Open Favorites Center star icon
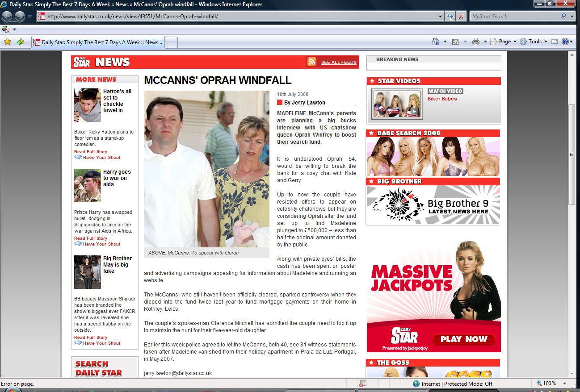Viewport: 580px width, 392px height. [x=7, y=42]
